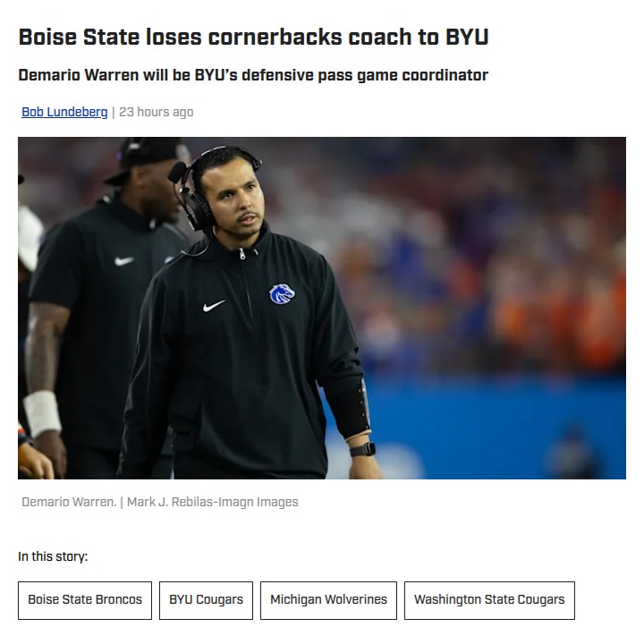Image resolution: width=644 pixels, height=644 pixels.
Task: Click the Nike swoosh on coach's jacket
Action: point(214,306)
